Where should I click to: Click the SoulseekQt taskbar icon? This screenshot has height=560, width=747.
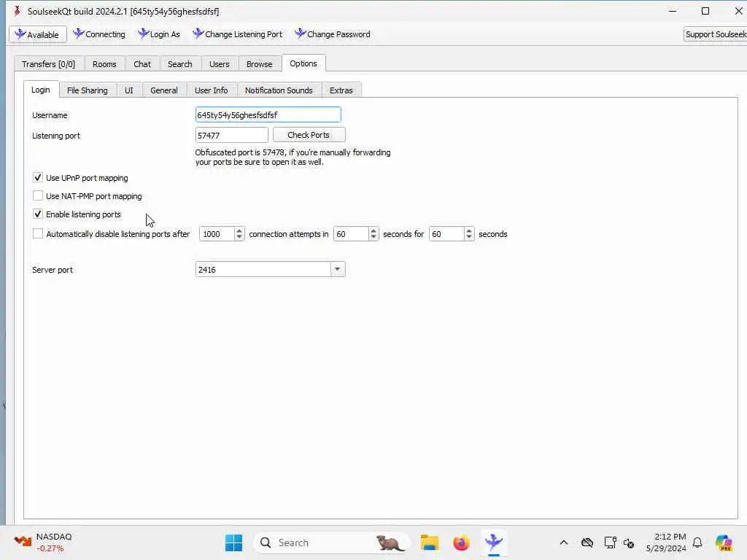494,542
